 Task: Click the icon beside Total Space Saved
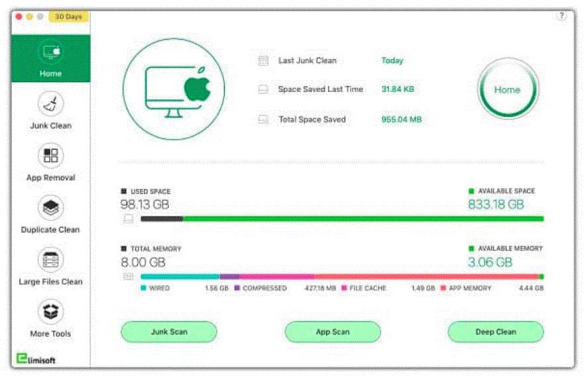(x=263, y=119)
